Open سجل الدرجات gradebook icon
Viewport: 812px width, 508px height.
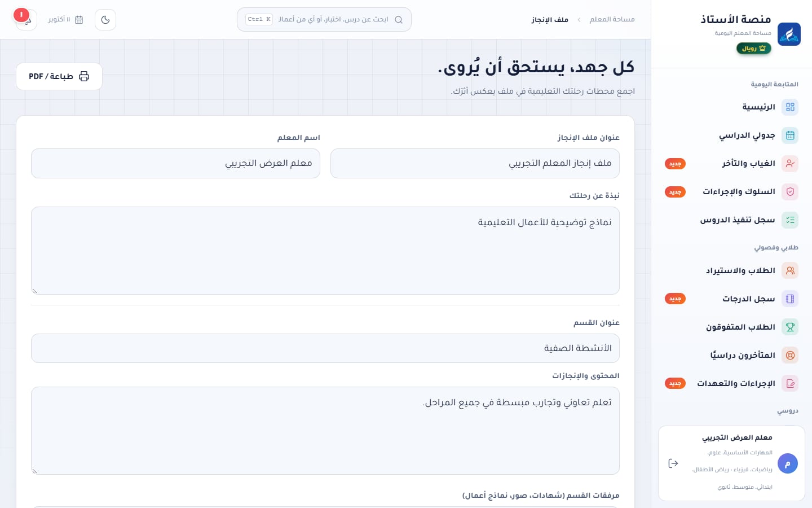click(790, 299)
